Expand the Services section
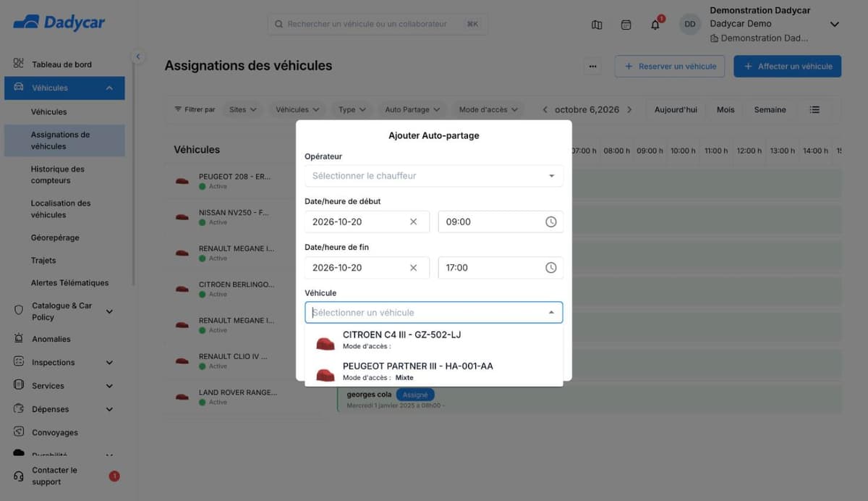The image size is (868, 501). 109,386
